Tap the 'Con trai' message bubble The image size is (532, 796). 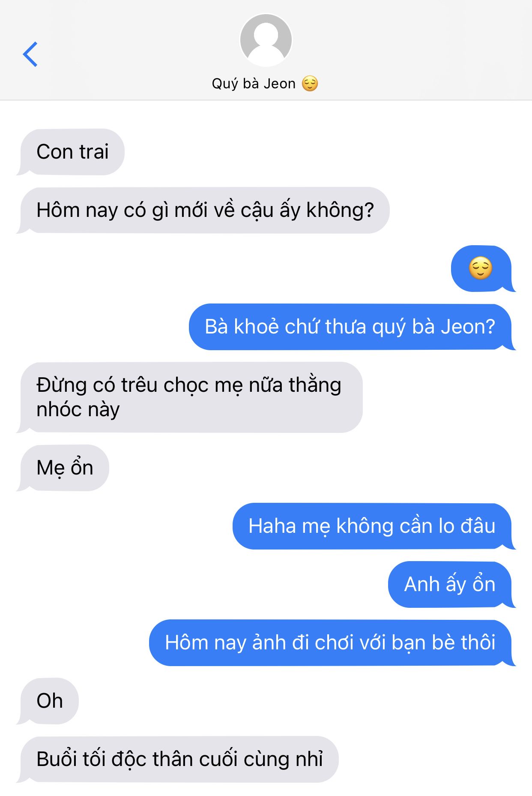click(x=71, y=152)
